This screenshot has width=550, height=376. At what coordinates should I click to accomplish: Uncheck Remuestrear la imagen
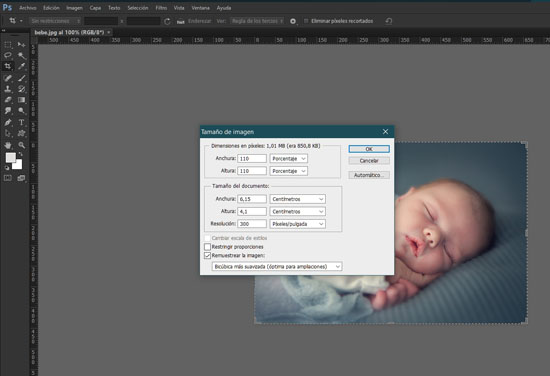point(207,256)
